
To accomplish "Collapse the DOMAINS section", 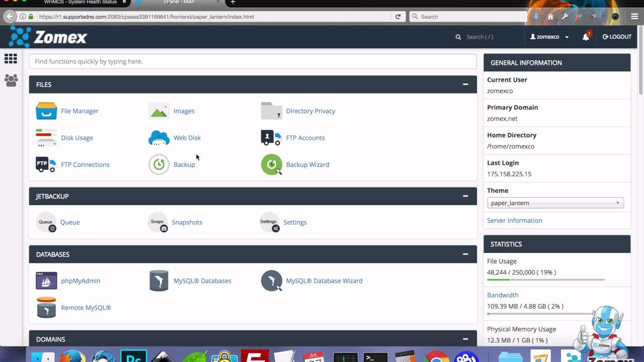I will [465, 339].
